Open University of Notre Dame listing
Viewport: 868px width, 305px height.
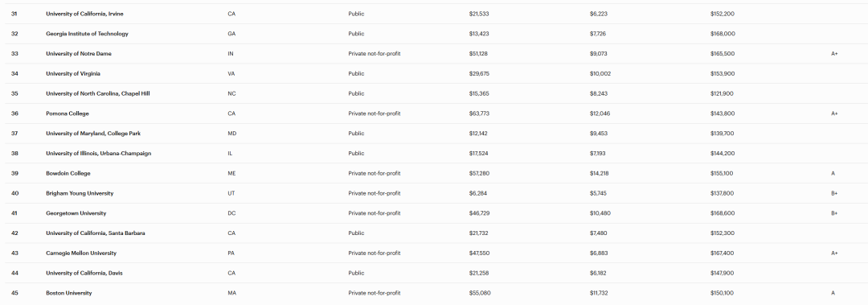click(x=79, y=54)
